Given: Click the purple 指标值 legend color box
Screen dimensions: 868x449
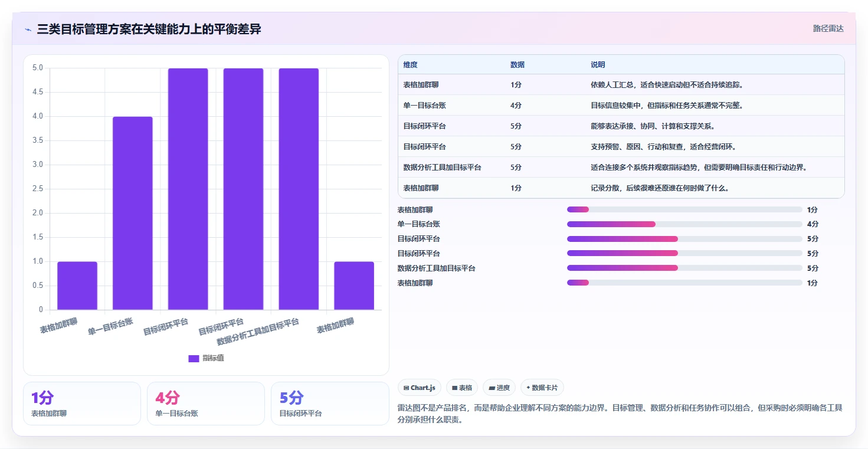Looking at the screenshot, I should 194,358.
